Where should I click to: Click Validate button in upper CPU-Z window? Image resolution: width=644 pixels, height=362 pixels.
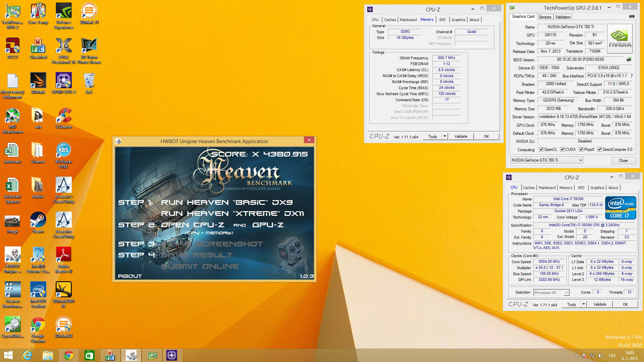pyautogui.click(x=461, y=136)
